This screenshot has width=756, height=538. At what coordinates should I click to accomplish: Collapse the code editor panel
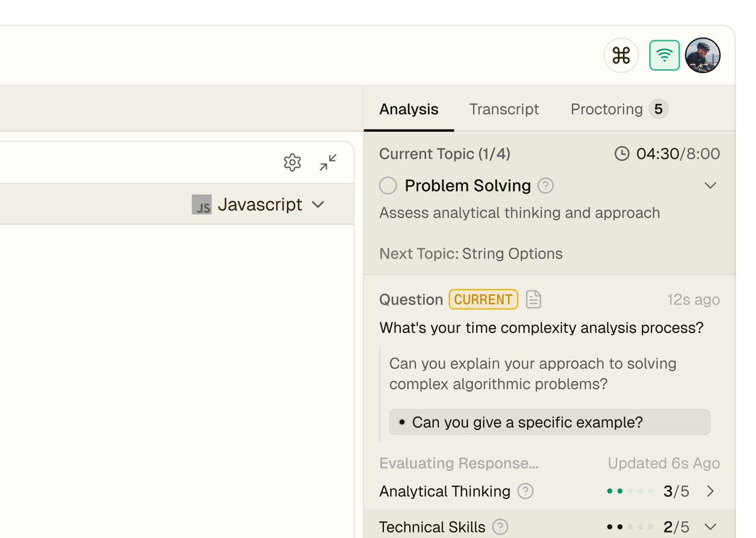pyautogui.click(x=328, y=163)
